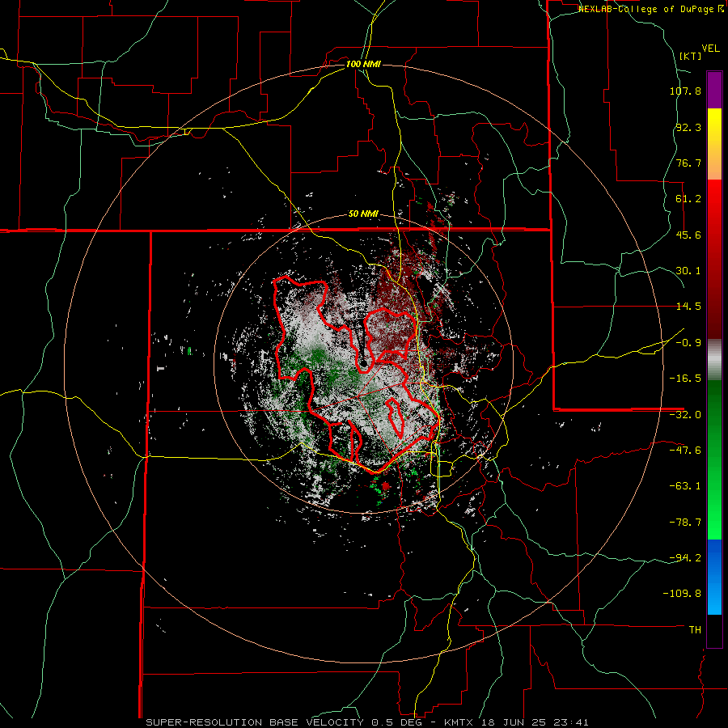This screenshot has height=728, width=728.
Task: Click the TH legend label
Action: 695,630
